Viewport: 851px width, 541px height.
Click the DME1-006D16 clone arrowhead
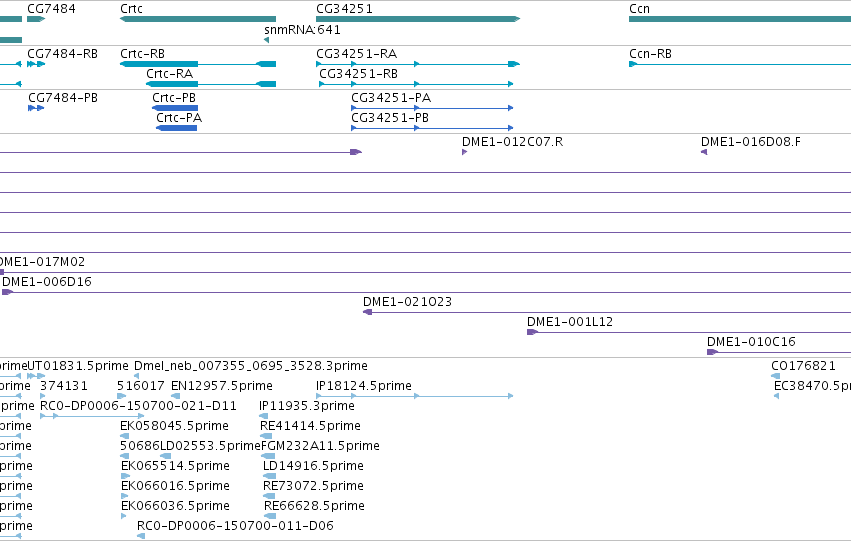[7, 292]
